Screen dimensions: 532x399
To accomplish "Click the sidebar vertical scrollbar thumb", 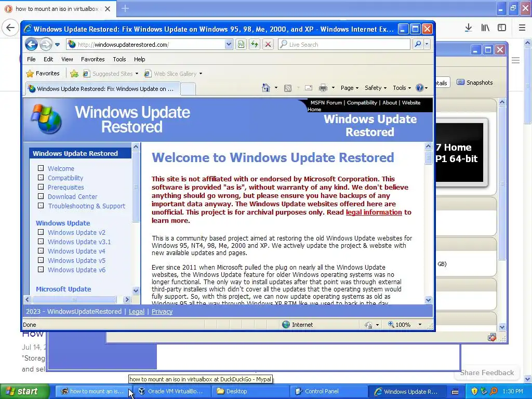I will [x=136, y=187].
